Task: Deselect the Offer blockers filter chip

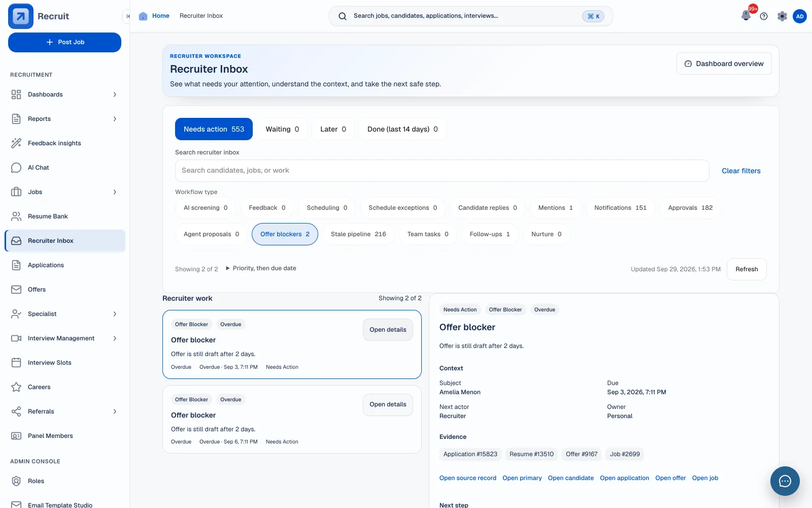Action: coord(285,234)
